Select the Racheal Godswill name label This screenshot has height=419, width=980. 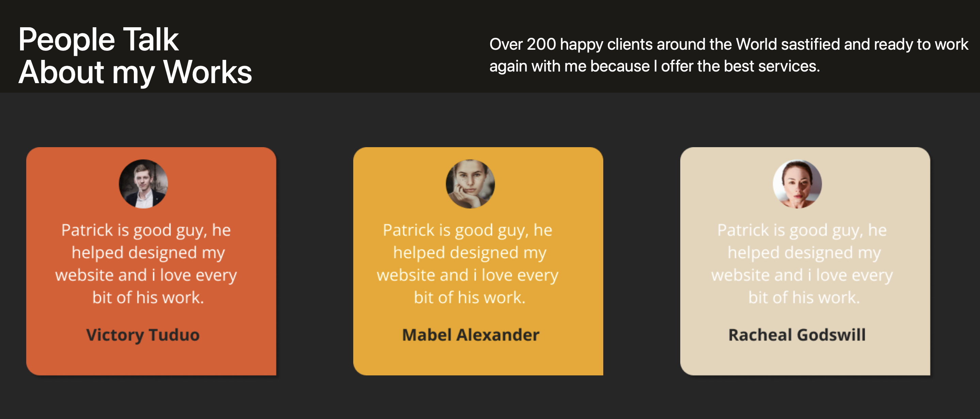click(x=797, y=335)
